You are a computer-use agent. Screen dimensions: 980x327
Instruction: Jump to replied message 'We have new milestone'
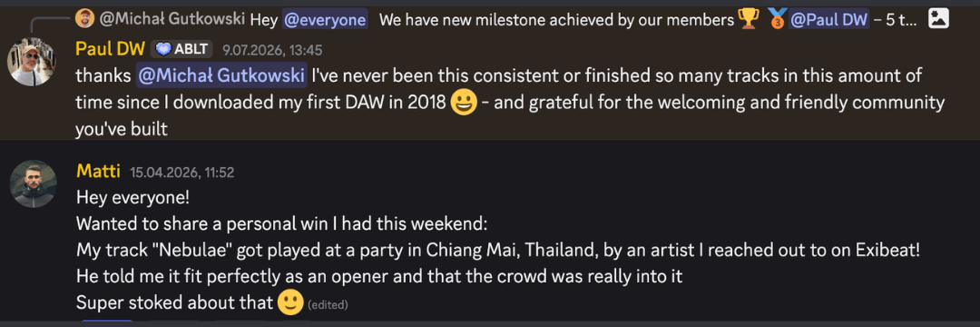[556, 19]
